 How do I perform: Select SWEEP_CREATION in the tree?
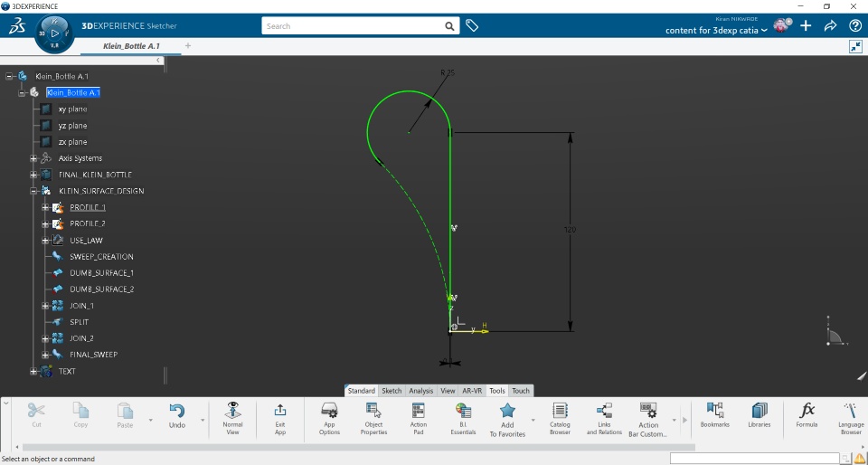(x=101, y=256)
